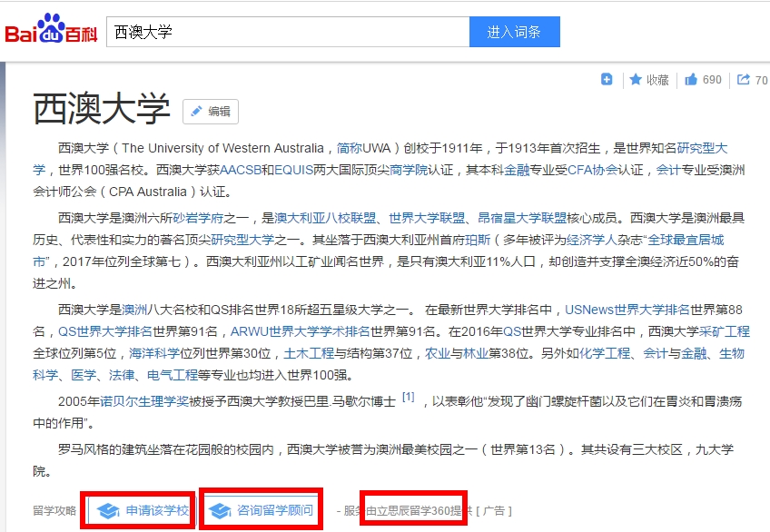The image size is (770, 532).
Task: Open the 法律 link
Action: [122, 376]
